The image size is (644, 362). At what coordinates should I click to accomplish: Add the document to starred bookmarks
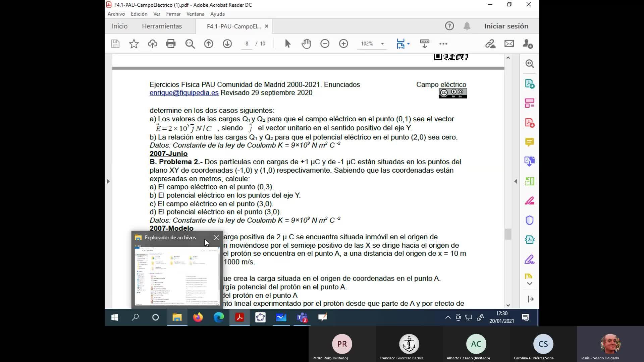134,44
